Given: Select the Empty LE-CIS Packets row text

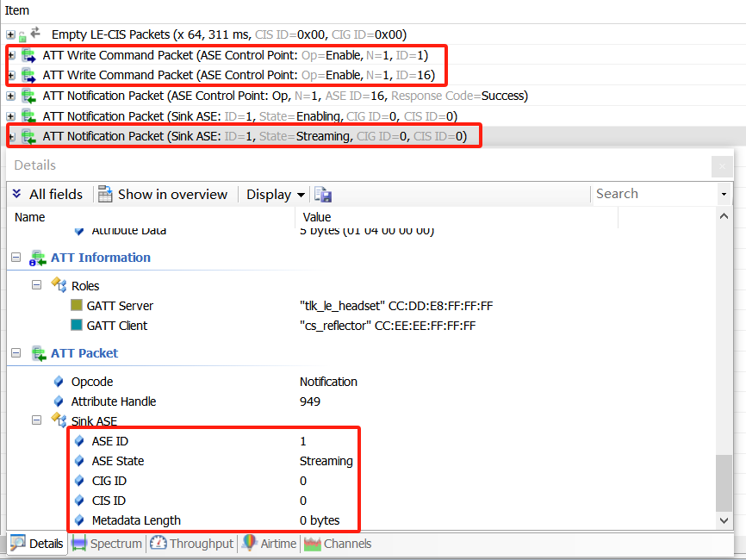Looking at the screenshot, I should (229, 34).
